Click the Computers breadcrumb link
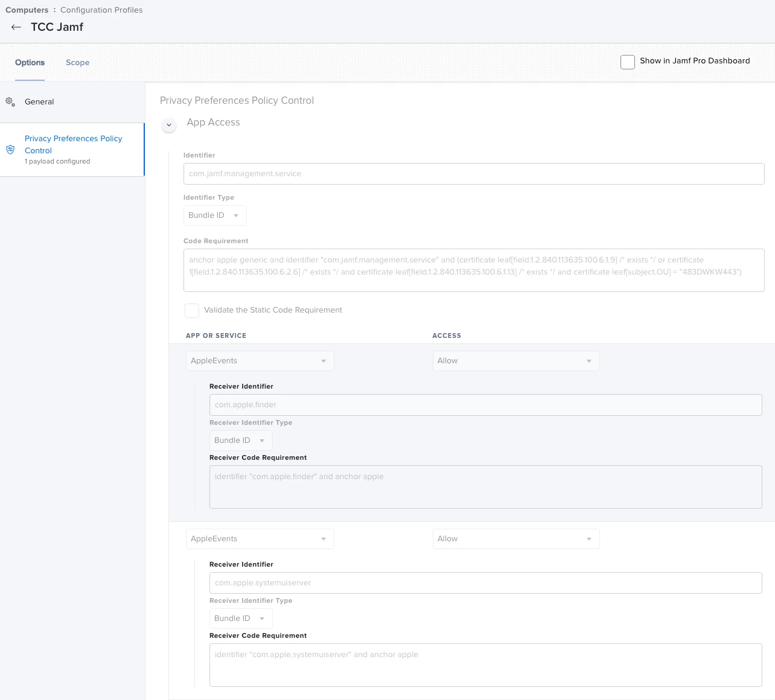 point(27,10)
